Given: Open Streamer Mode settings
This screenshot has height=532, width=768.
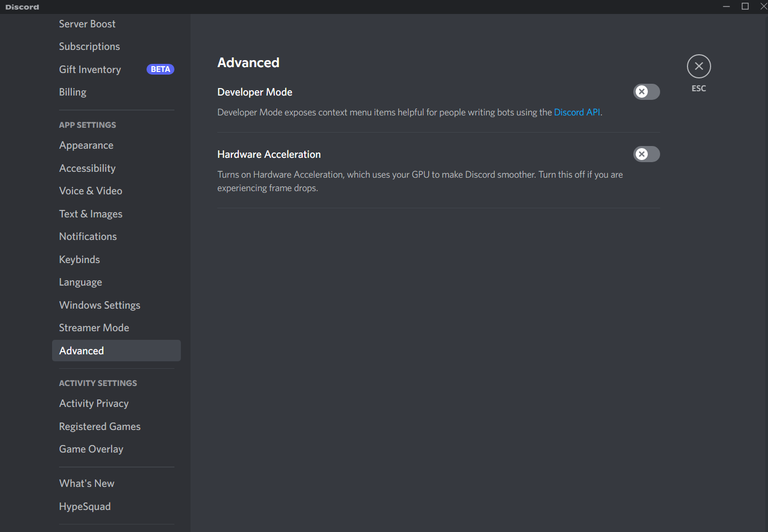Looking at the screenshot, I should pos(94,328).
